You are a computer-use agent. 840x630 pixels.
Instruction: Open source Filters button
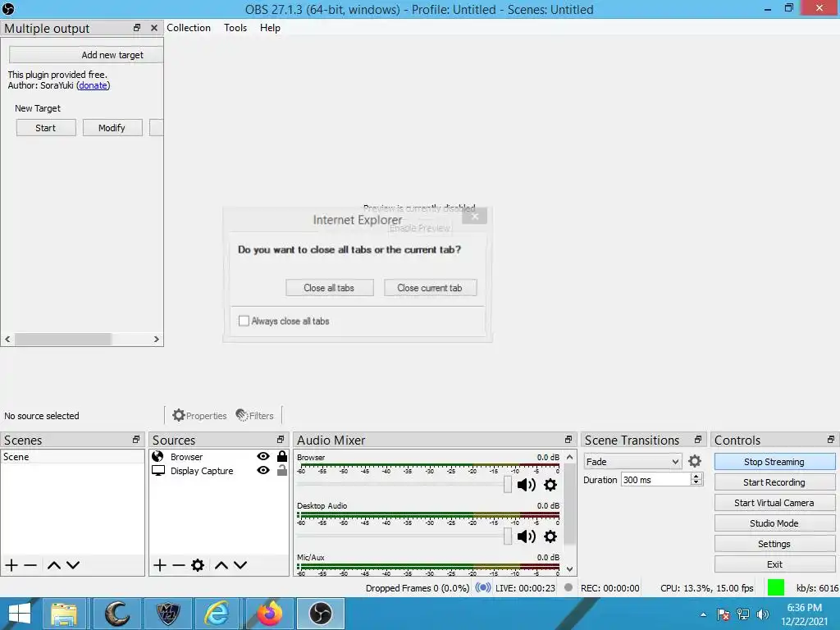255,416
